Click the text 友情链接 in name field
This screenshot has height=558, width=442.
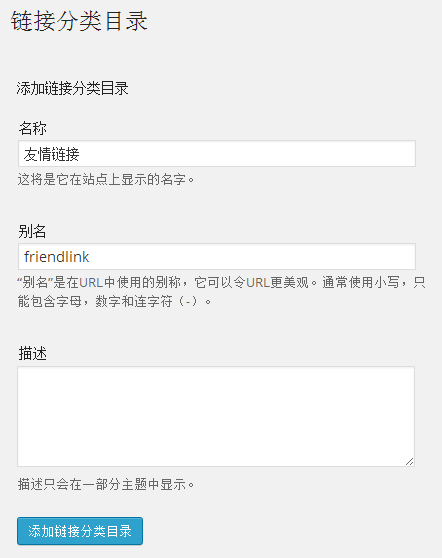pos(52,154)
